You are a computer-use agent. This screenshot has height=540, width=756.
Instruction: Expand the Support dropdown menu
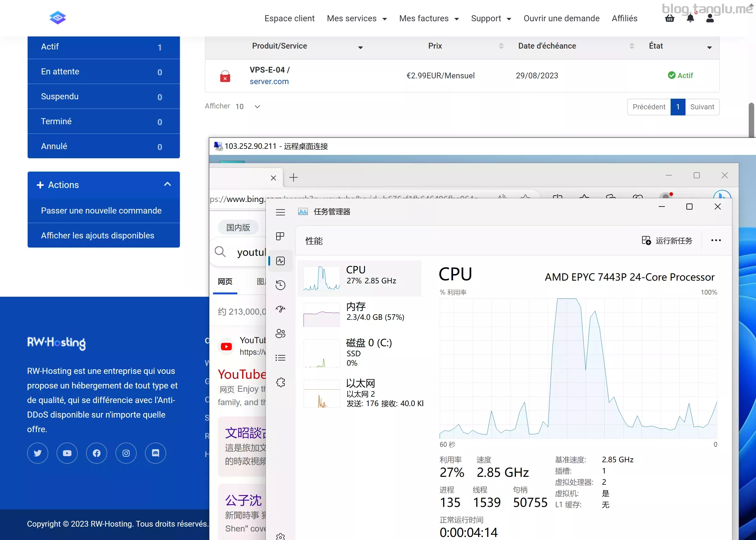[x=491, y=18]
